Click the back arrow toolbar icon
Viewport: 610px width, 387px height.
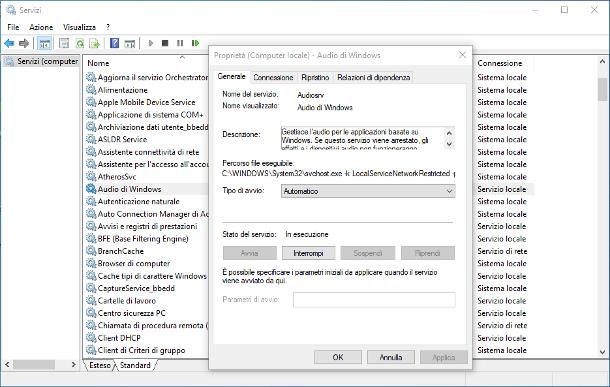[x=9, y=43]
